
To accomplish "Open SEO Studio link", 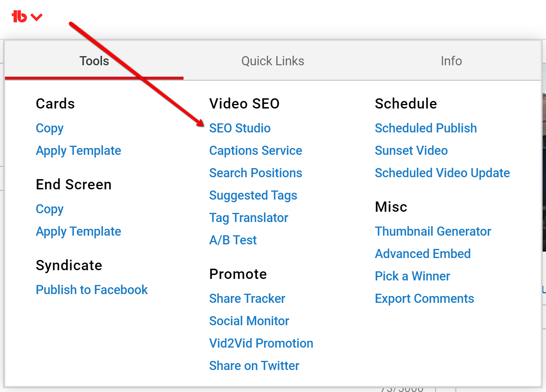I will point(239,128).
